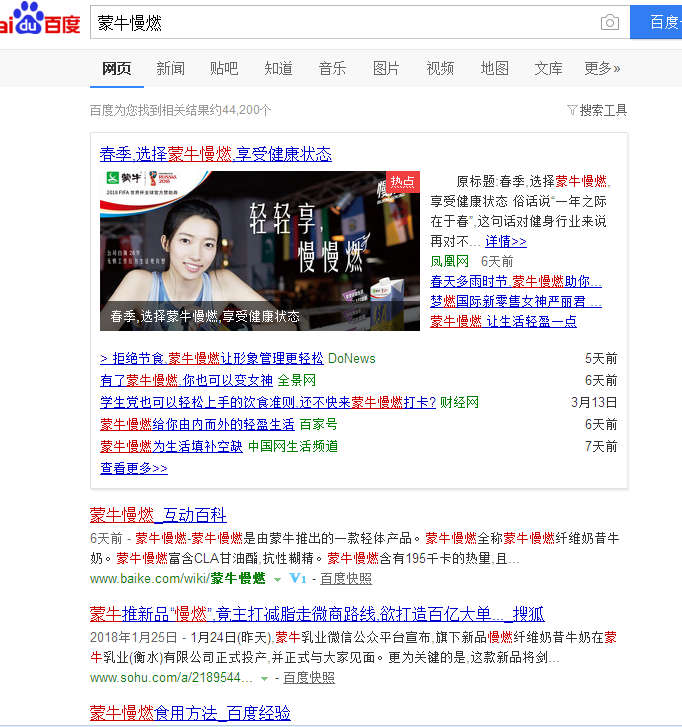The width and height of the screenshot is (682, 727).
Task: Click the 3月13日 date entry
Action: 594,402
